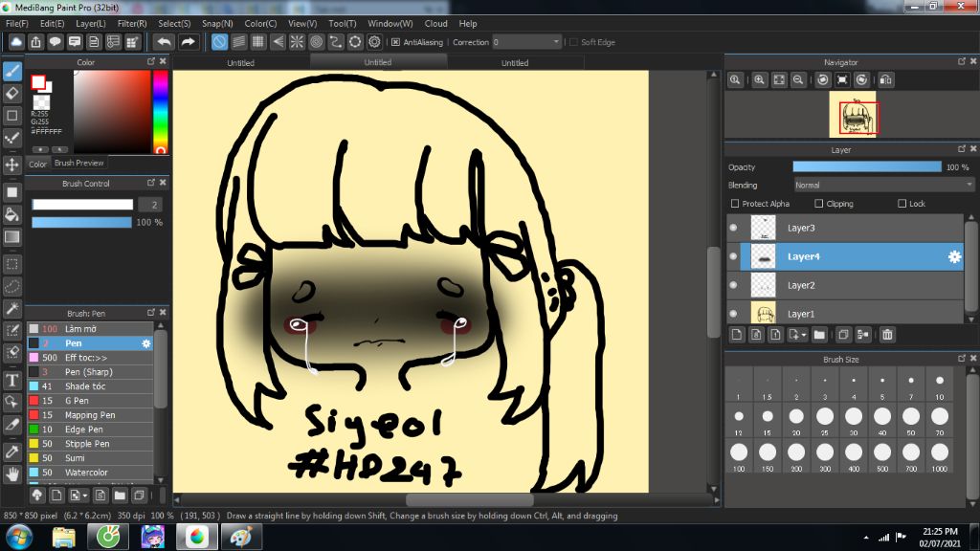
Task: Open Windows Start button
Action: [18, 538]
